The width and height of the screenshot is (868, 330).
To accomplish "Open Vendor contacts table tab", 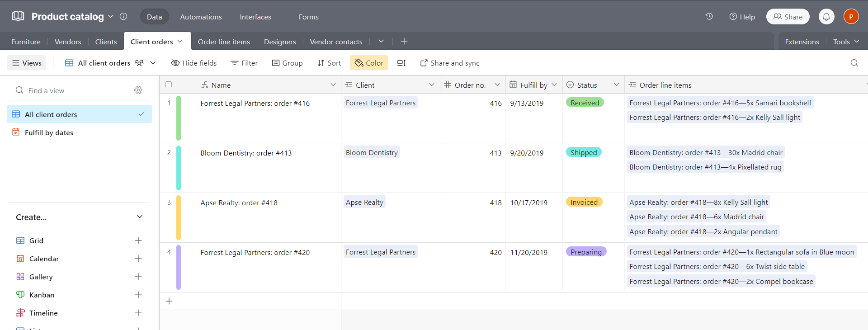I will [x=336, y=42].
